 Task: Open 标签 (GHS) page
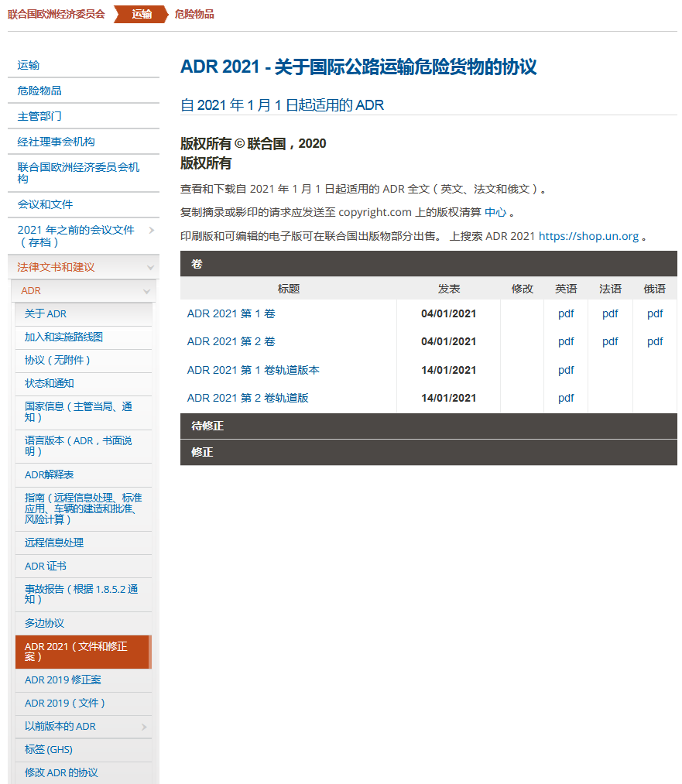coord(49,749)
